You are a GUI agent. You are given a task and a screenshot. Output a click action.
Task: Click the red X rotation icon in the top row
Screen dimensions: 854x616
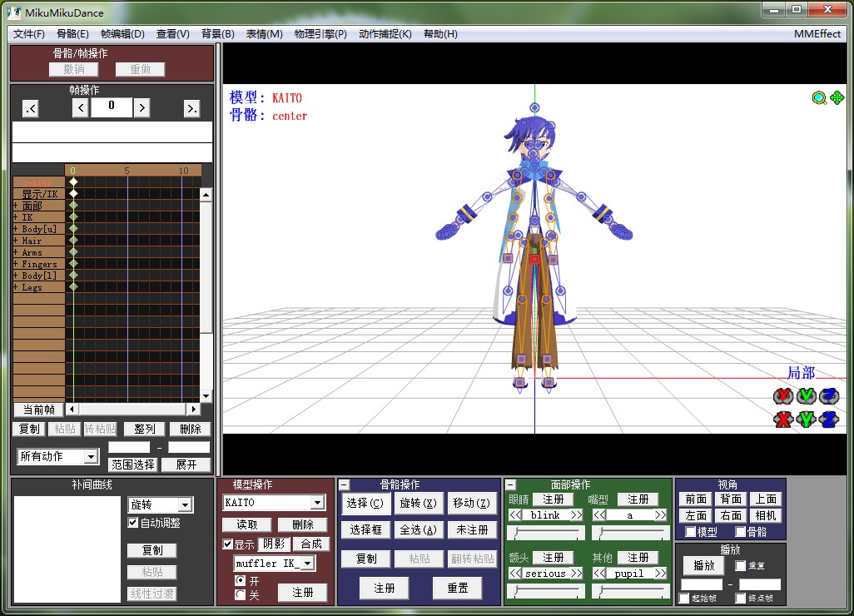click(x=783, y=396)
